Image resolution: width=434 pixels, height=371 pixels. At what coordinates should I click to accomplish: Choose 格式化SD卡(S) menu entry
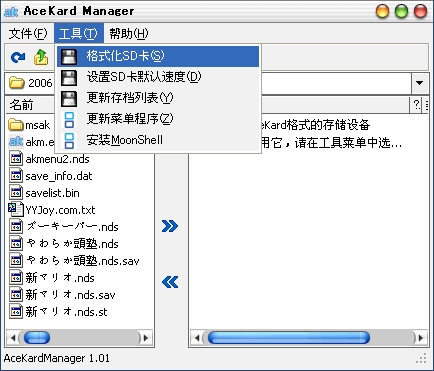158,57
